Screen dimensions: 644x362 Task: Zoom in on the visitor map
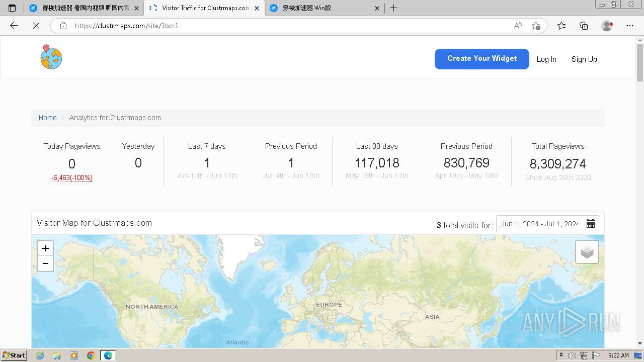click(45, 248)
